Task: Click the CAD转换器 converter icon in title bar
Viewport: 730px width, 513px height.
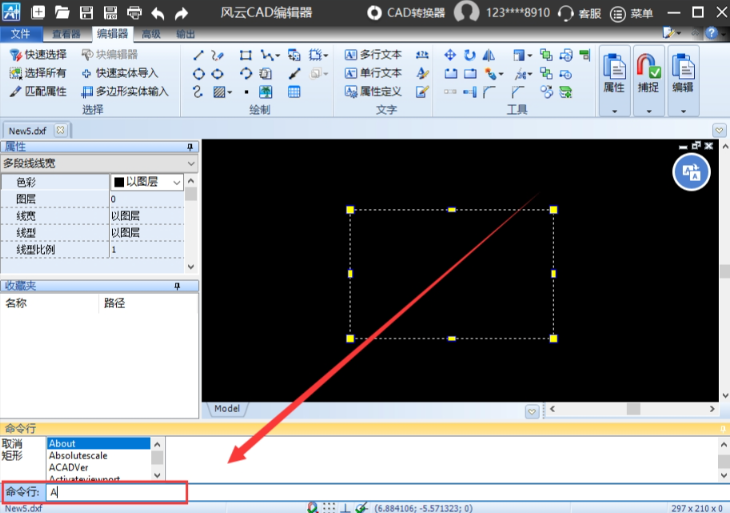Action: click(374, 13)
